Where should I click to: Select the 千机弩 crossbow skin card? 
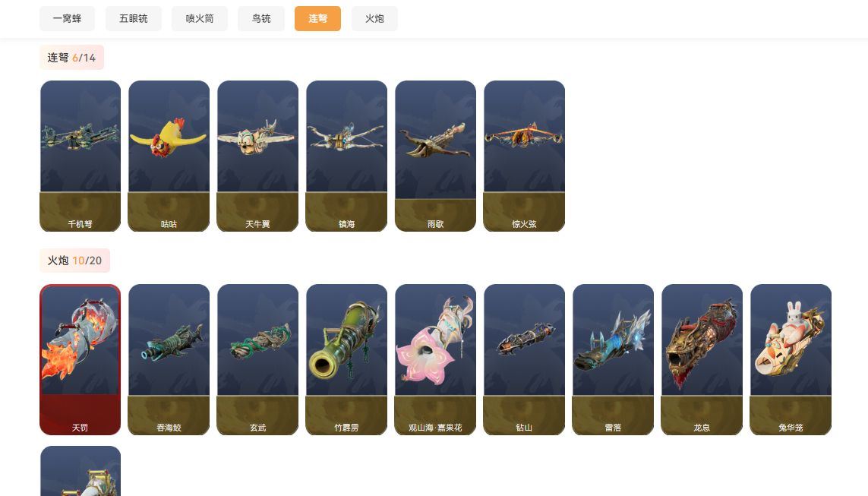point(80,156)
